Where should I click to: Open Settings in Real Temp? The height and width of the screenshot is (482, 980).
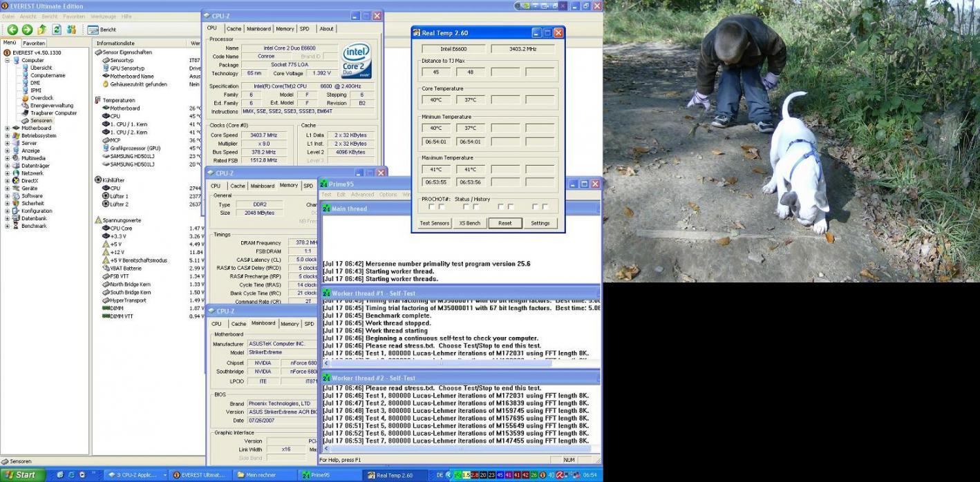coord(540,223)
